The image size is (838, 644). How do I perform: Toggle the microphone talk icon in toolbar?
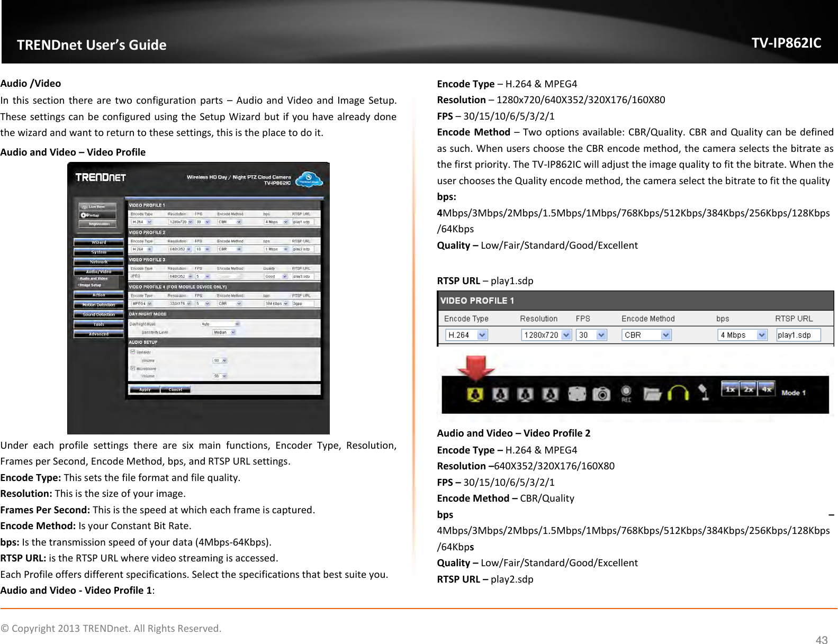click(x=703, y=393)
